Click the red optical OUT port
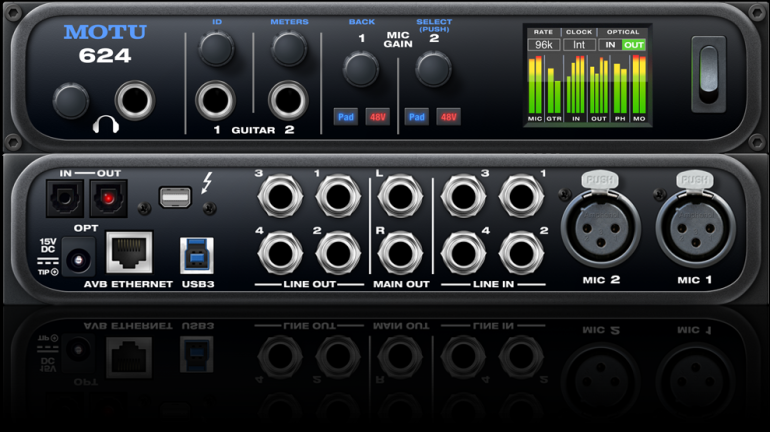The width and height of the screenshot is (770, 432). (108, 198)
